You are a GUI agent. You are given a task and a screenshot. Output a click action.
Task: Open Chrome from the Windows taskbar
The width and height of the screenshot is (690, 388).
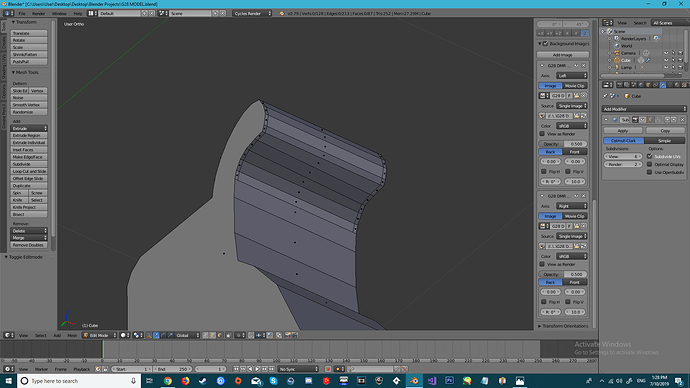pos(168,381)
